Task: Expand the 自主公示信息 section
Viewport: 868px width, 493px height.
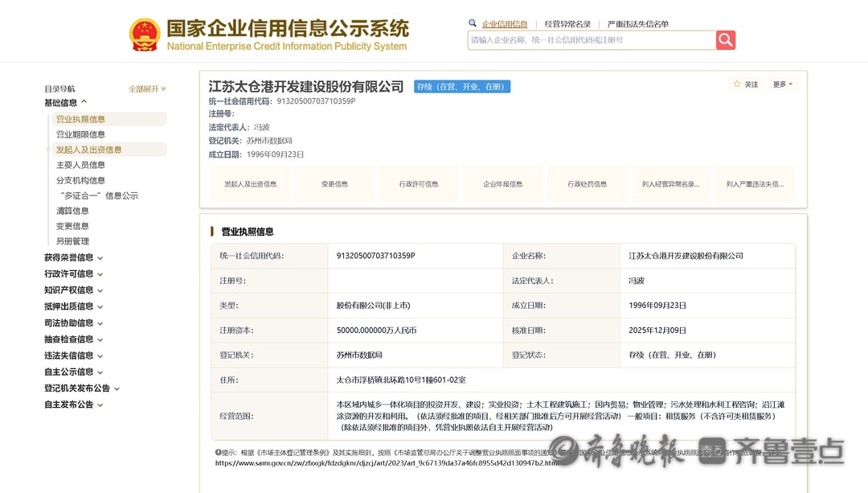Action: 74,372
